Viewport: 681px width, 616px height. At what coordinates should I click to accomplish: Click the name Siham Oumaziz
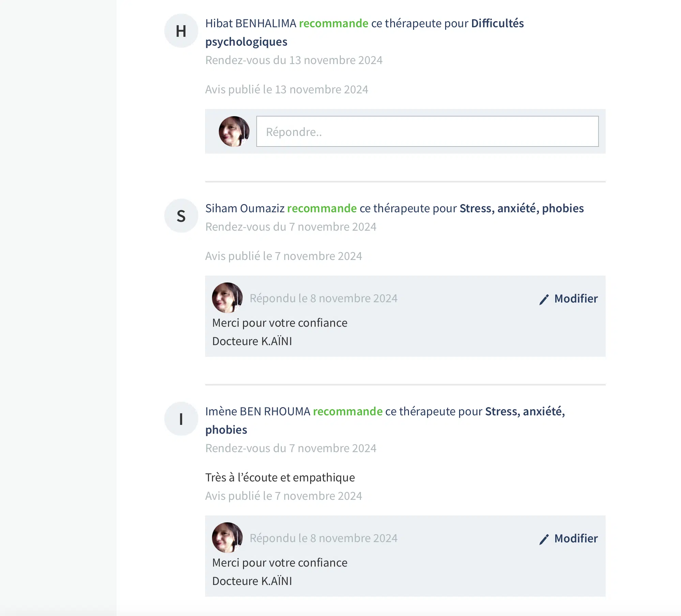click(245, 209)
